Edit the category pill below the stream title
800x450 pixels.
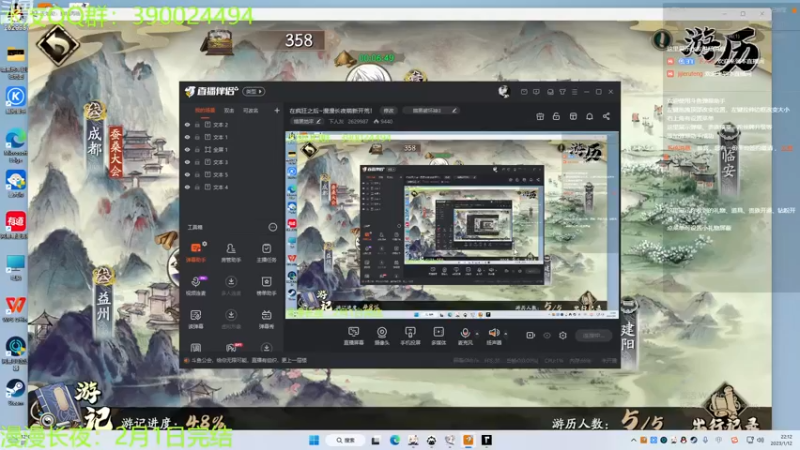click(307, 121)
